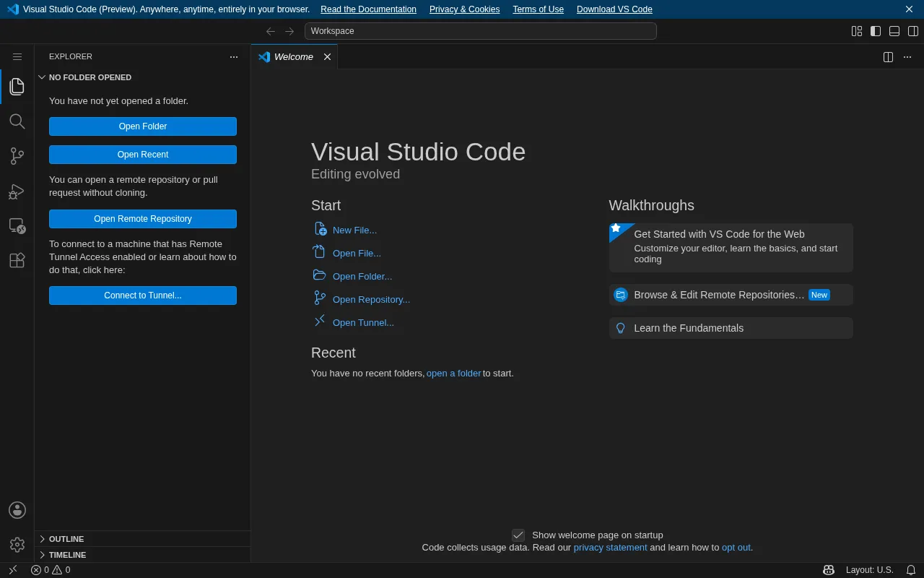
Task: Open the application hamburger menu
Action: (17, 56)
